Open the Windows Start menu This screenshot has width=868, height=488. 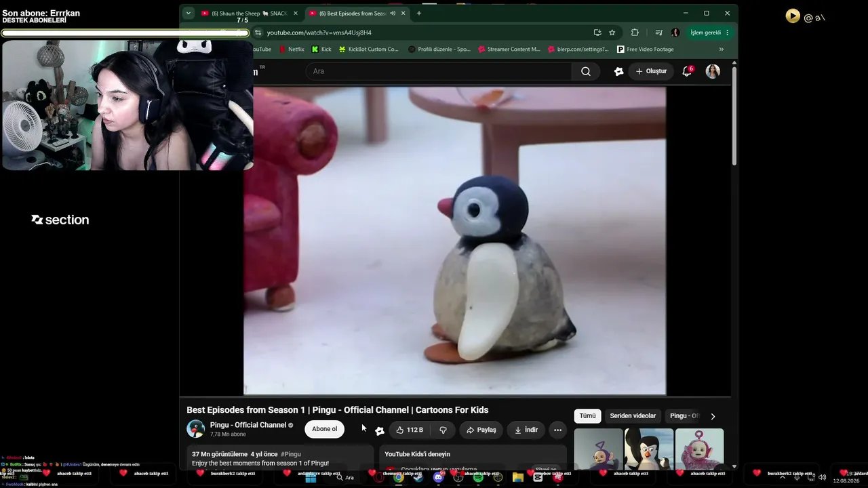(x=311, y=477)
